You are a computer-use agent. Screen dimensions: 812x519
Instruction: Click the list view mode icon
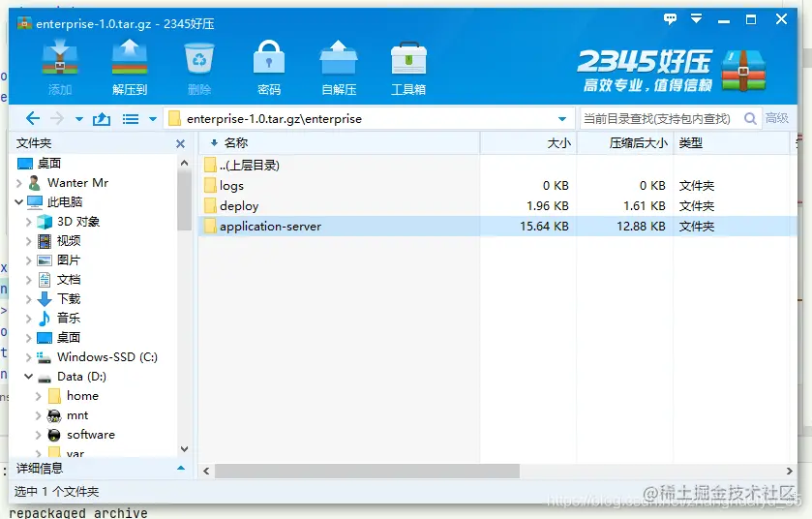click(x=131, y=119)
